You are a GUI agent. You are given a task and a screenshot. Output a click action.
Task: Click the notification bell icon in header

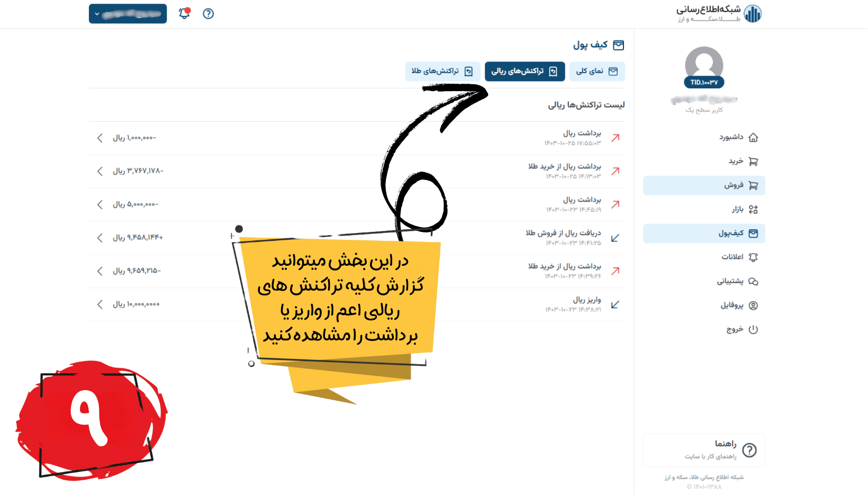[184, 14]
